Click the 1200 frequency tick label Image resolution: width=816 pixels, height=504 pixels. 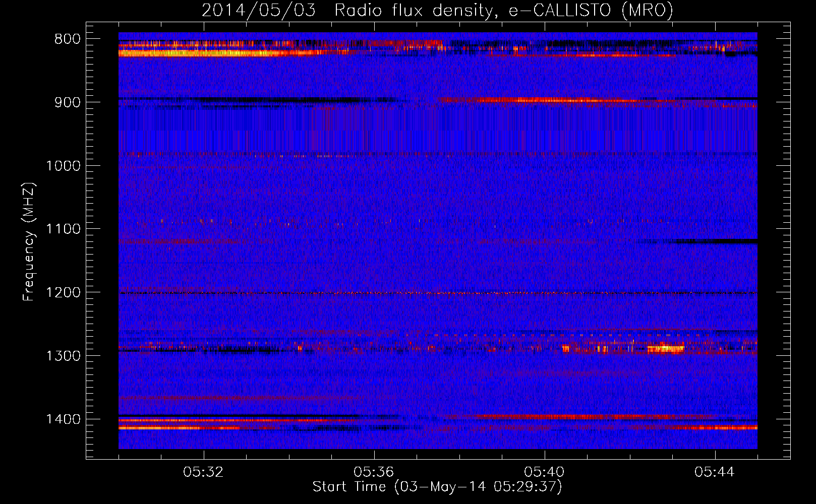coord(63,293)
